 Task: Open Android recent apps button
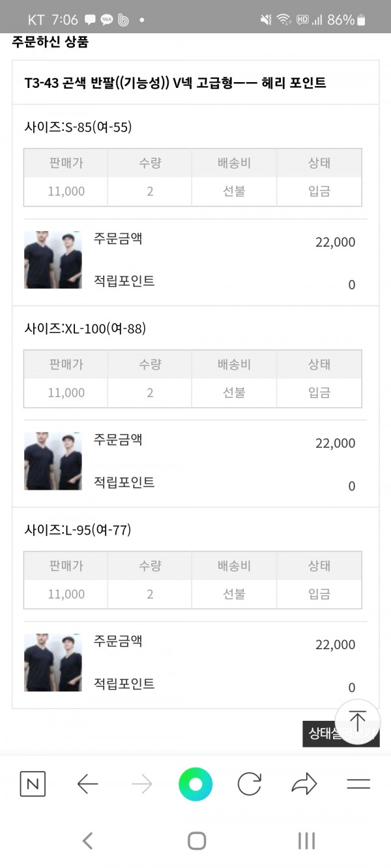tap(306, 841)
